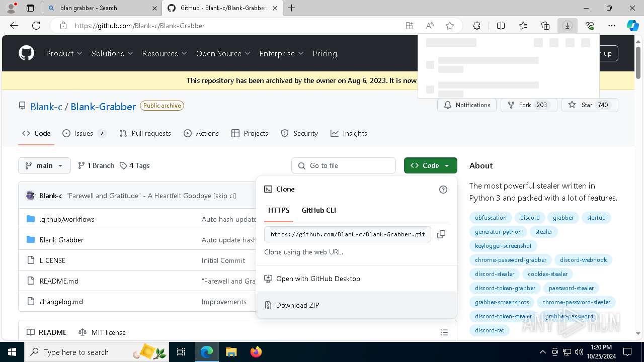Viewport: 644px width, 362px height.
Task: Open the LICENSE file
Action: pyautogui.click(x=52, y=260)
